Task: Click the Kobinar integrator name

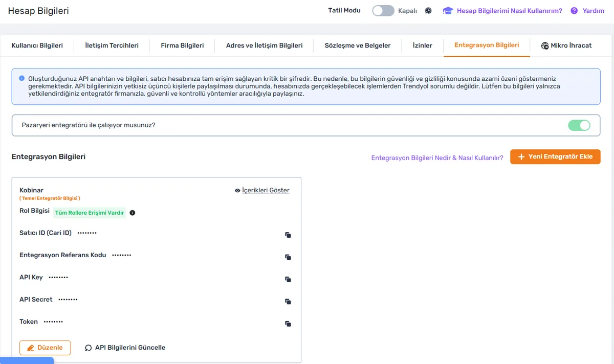Action: pyautogui.click(x=31, y=190)
